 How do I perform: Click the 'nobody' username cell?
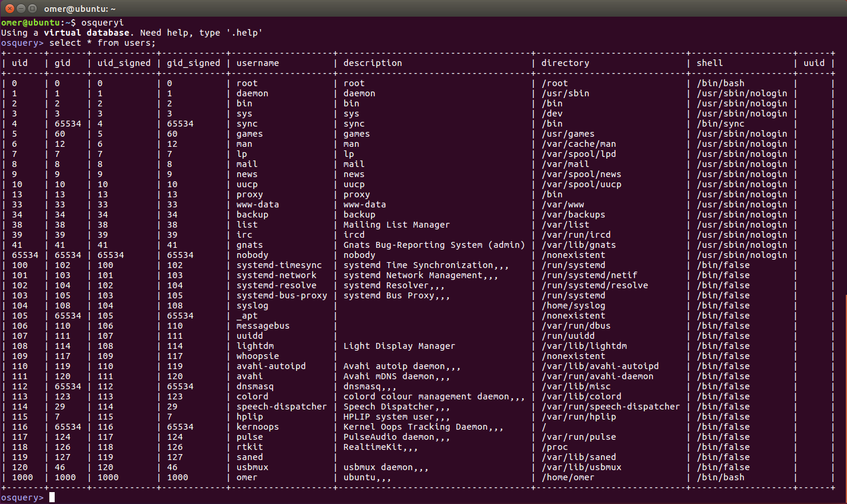coord(253,255)
